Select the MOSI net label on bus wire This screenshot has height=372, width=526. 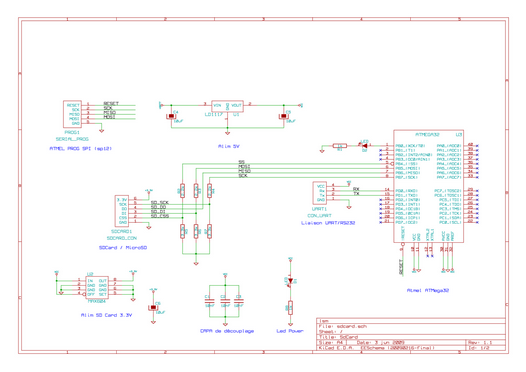(x=244, y=167)
